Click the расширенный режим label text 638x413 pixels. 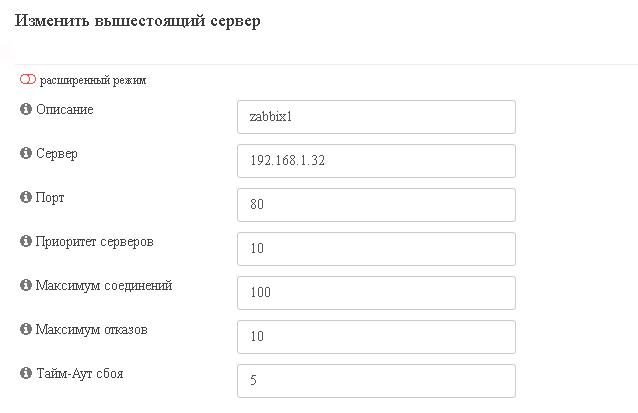coord(93,80)
